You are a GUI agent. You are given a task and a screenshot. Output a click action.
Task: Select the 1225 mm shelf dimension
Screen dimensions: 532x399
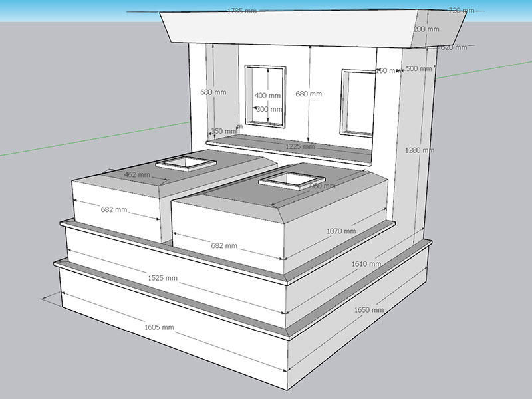pos(300,146)
